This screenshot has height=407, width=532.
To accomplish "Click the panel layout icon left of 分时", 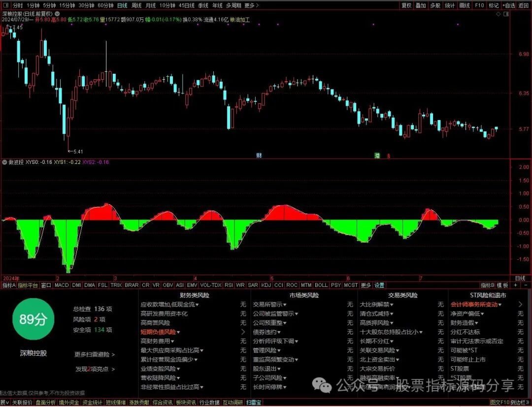I will (x=6, y=5).
